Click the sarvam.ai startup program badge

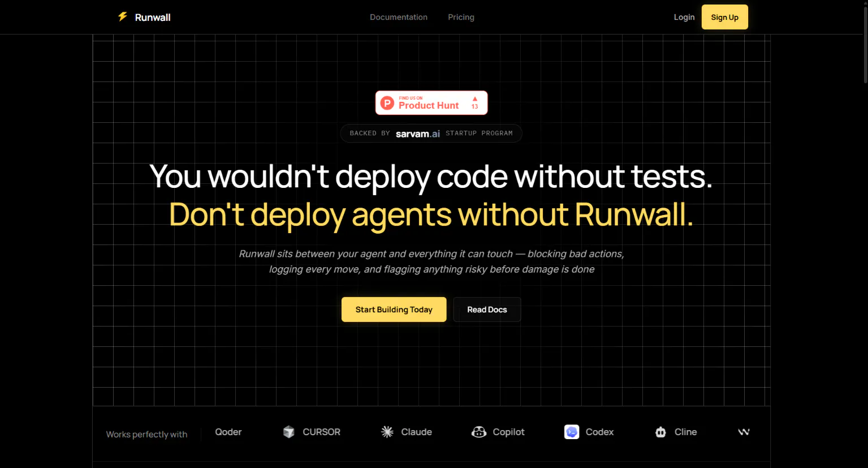coord(431,134)
